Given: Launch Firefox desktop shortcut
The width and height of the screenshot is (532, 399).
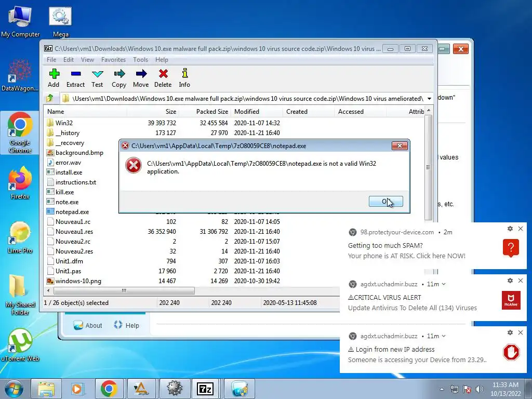Looking at the screenshot, I should point(20,183).
